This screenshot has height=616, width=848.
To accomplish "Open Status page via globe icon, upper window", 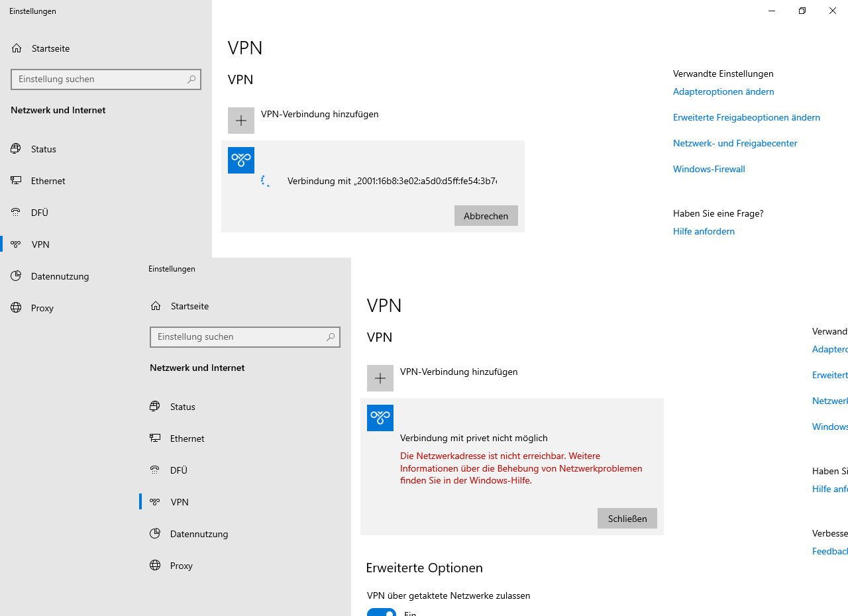I will (16, 149).
